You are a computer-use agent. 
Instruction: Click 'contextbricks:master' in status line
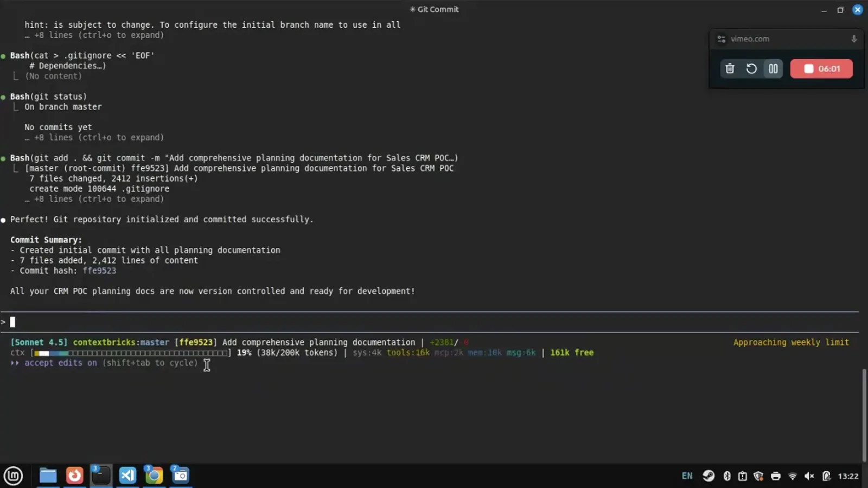(121, 342)
